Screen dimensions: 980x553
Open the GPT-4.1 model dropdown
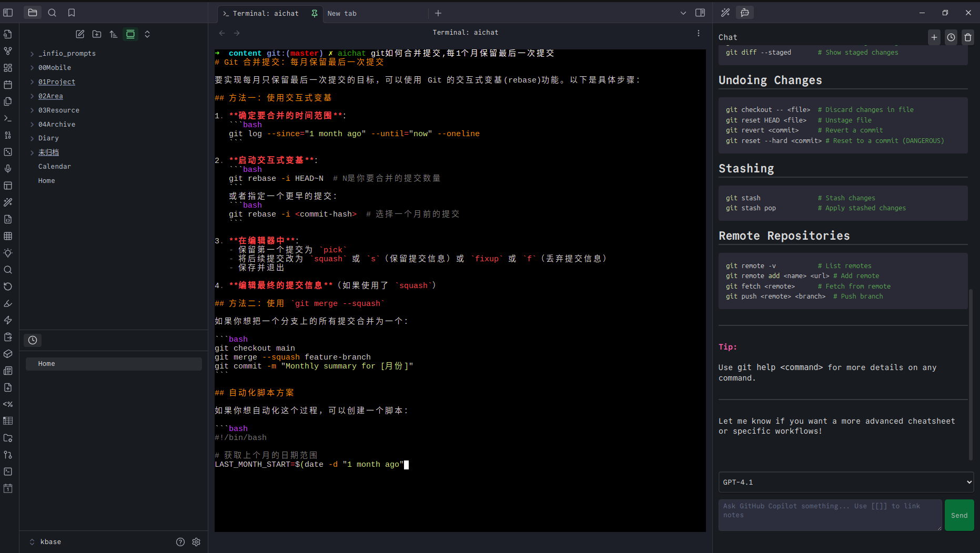coord(846,482)
